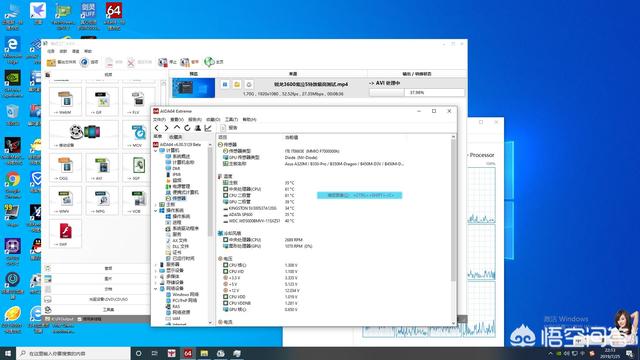Image resolution: width=640 pixels, height=360 pixels.
Task: Open the AIDA64 graph chart tool
Action: [x=208, y=128]
